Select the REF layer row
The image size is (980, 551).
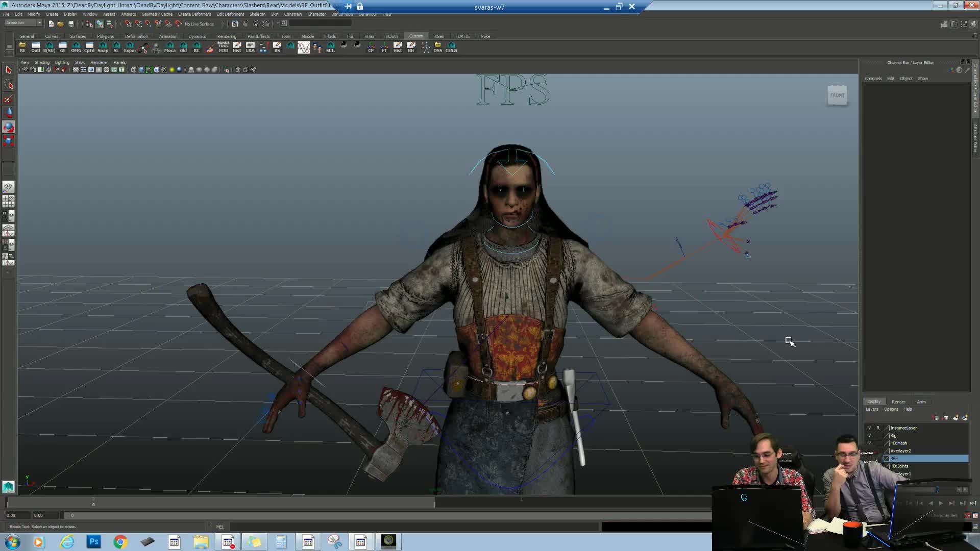tap(925, 459)
